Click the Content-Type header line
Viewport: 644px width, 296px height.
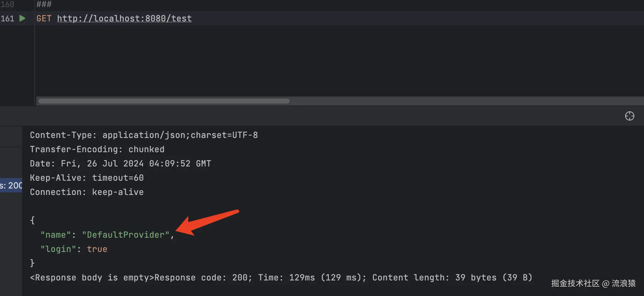pyautogui.click(x=144, y=135)
